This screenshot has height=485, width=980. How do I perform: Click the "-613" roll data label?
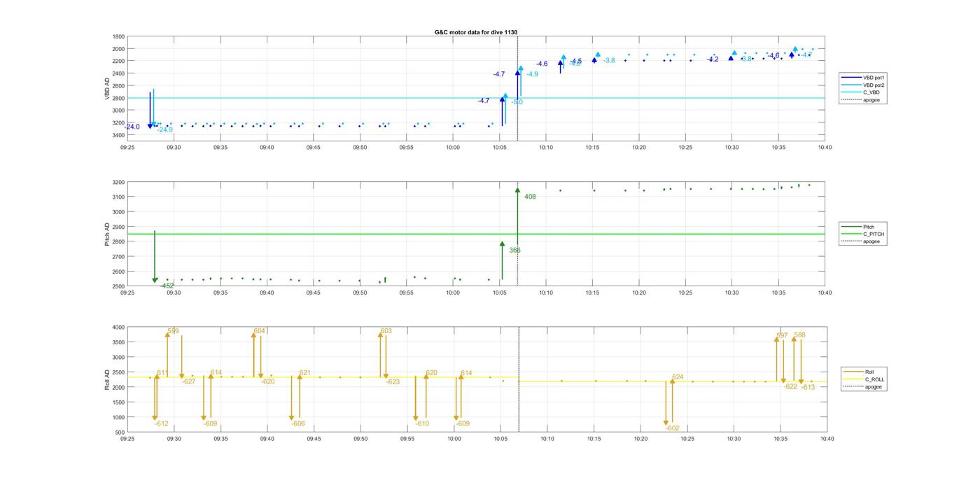[x=808, y=387]
